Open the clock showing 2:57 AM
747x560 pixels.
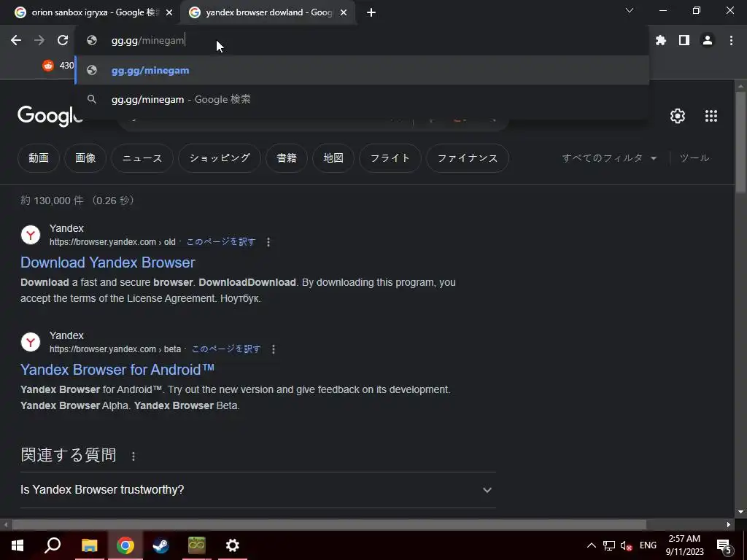pos(684,545)
